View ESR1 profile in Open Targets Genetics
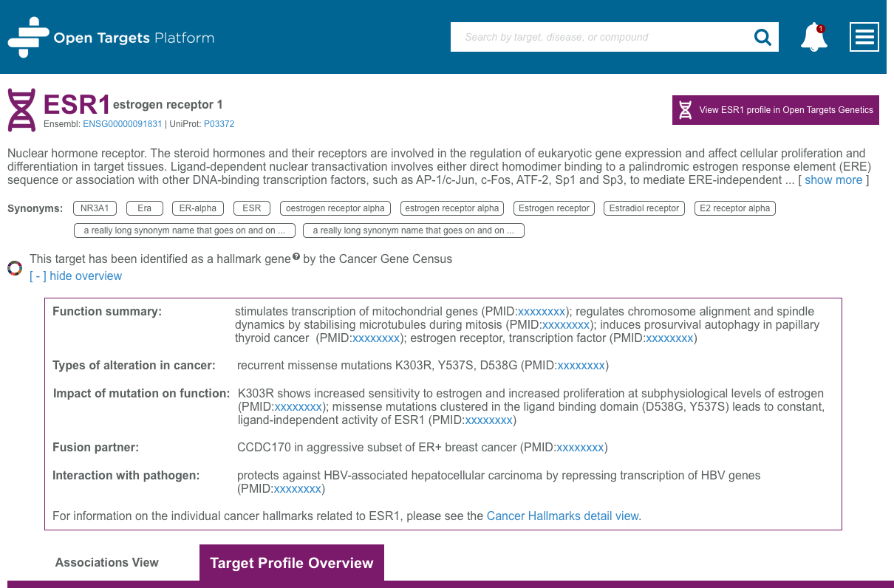This screenshot has height=588, width=894. point(775,109)
